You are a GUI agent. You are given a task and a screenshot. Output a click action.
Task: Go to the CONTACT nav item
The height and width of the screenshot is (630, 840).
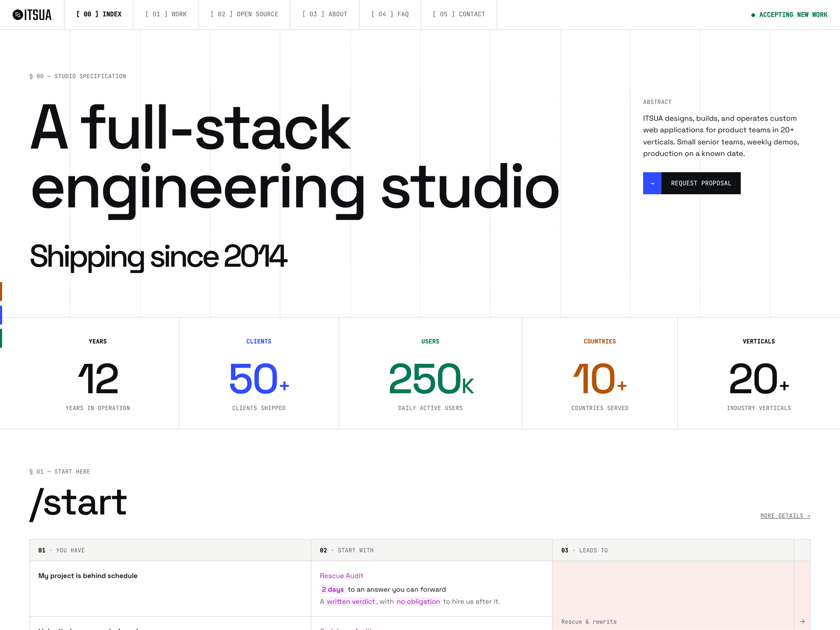pos(459,14)
